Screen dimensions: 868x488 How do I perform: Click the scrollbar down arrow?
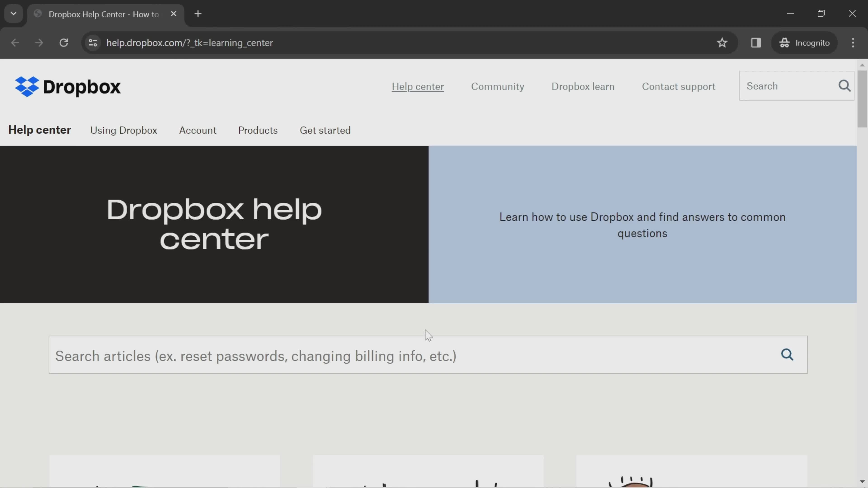pyautogui.click(x=862, y=482)
